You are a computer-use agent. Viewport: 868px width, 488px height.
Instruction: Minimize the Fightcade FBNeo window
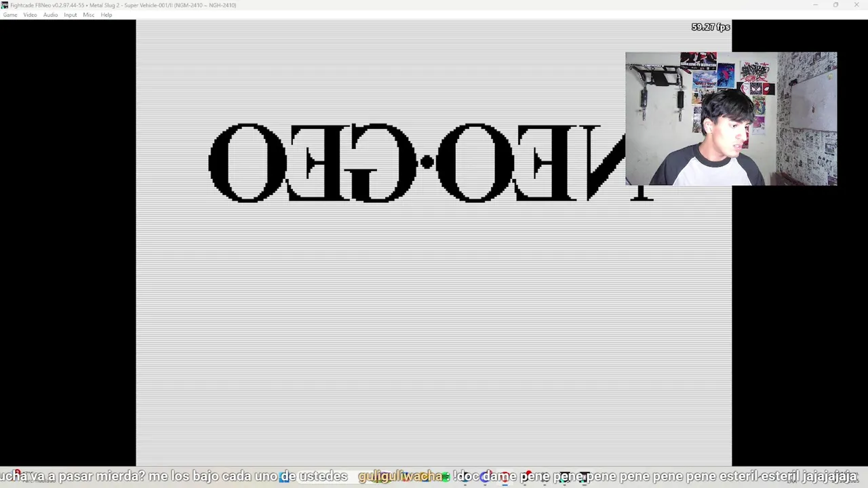coord(816,5)
